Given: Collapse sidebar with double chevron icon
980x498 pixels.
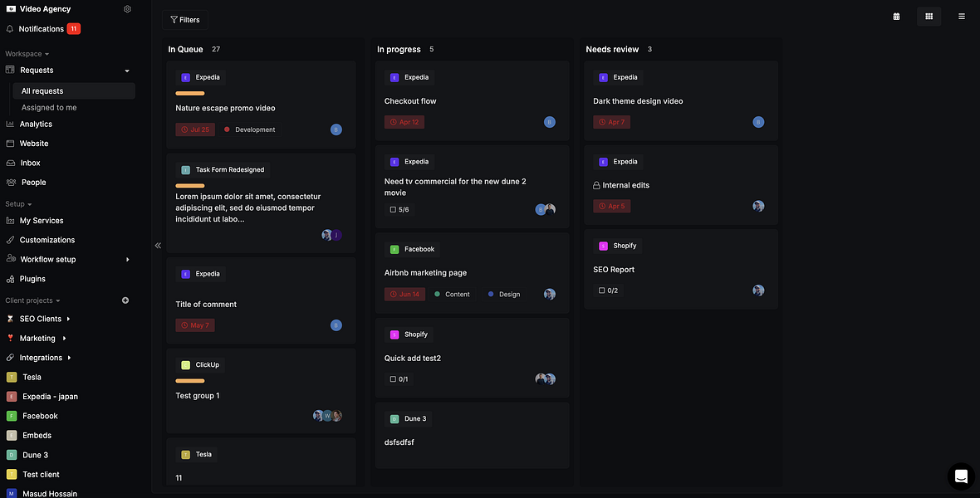Looking at the screenshot, I should [x=158, y=246].
